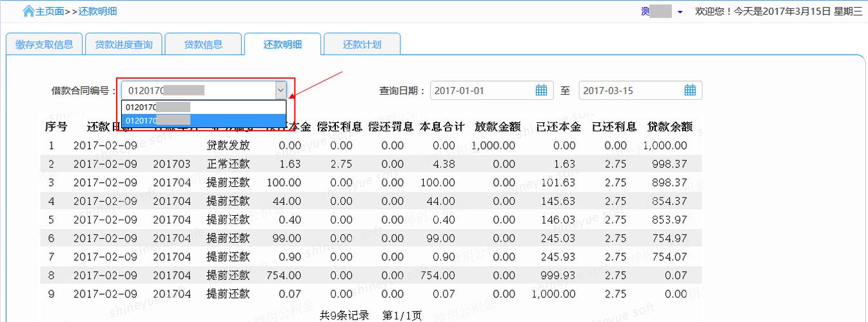The image size is (868, 322).
Task: Switch to 贷款信息 tab
Action: tap(203, 44)
